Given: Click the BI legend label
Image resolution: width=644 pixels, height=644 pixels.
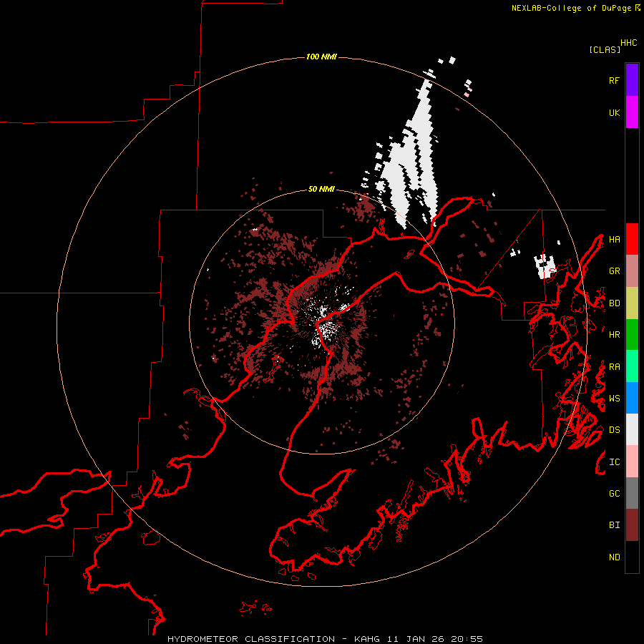Looking at the screenshot, I should click(615, 525).
